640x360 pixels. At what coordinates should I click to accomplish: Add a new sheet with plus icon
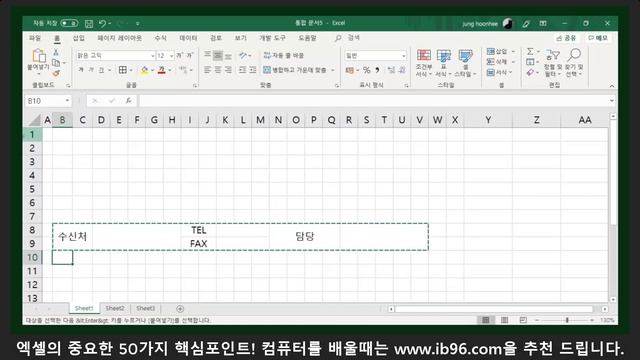tap(180, 309)
